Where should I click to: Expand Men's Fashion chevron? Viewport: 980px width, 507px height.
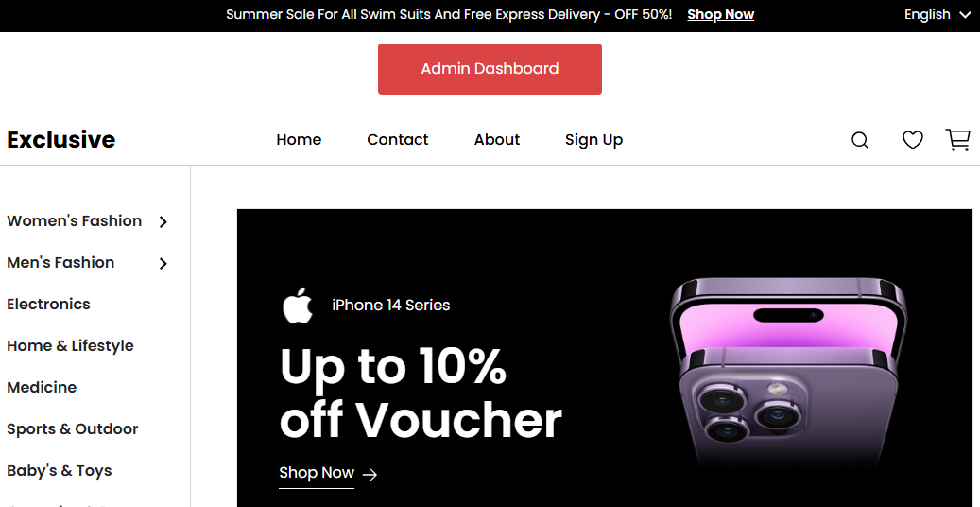[x=163, y=264]
